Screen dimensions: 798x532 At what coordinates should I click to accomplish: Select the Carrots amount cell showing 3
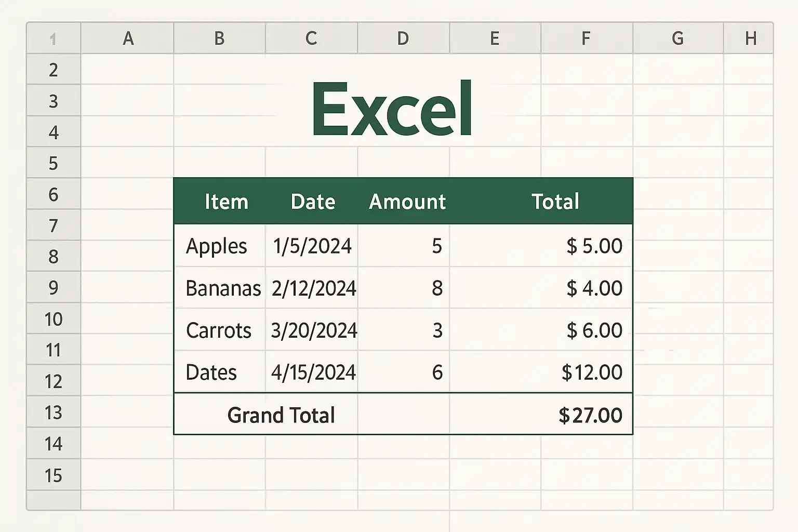(437, 330)
